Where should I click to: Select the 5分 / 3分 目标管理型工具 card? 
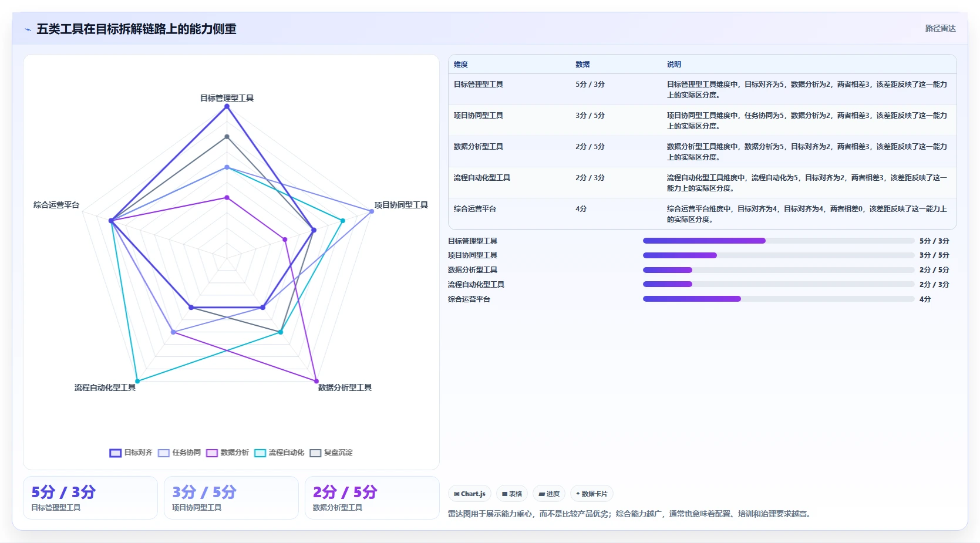pyautogui.click(x=90, y=498)
